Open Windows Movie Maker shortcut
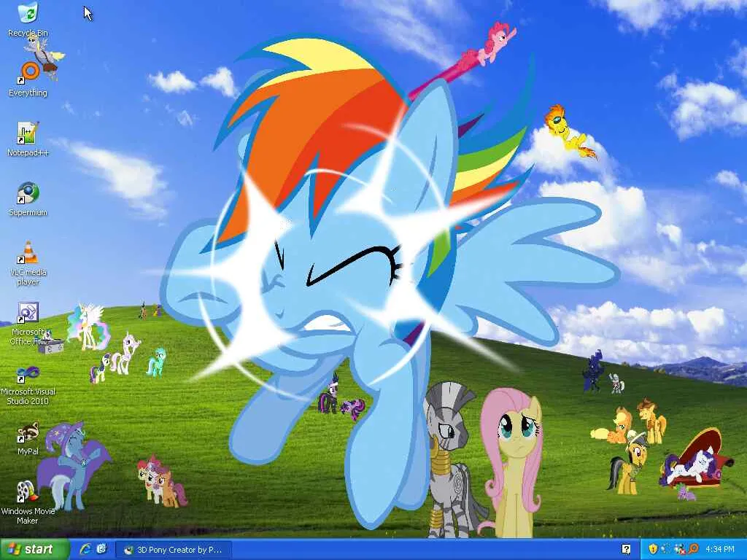 click(28, 503)
